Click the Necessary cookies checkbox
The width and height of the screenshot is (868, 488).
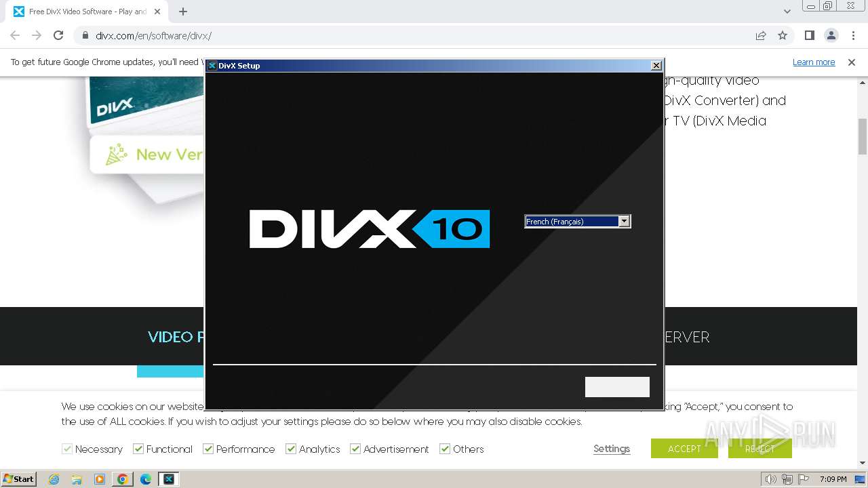pos(67,449)
